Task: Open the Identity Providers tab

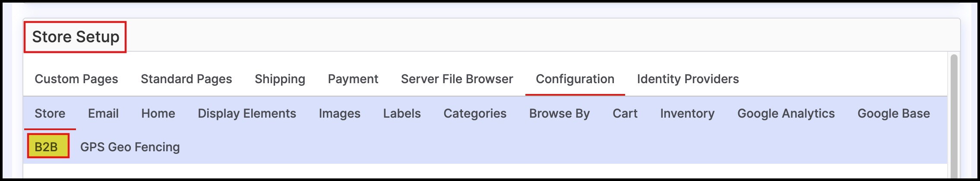Action: (688, 79)
